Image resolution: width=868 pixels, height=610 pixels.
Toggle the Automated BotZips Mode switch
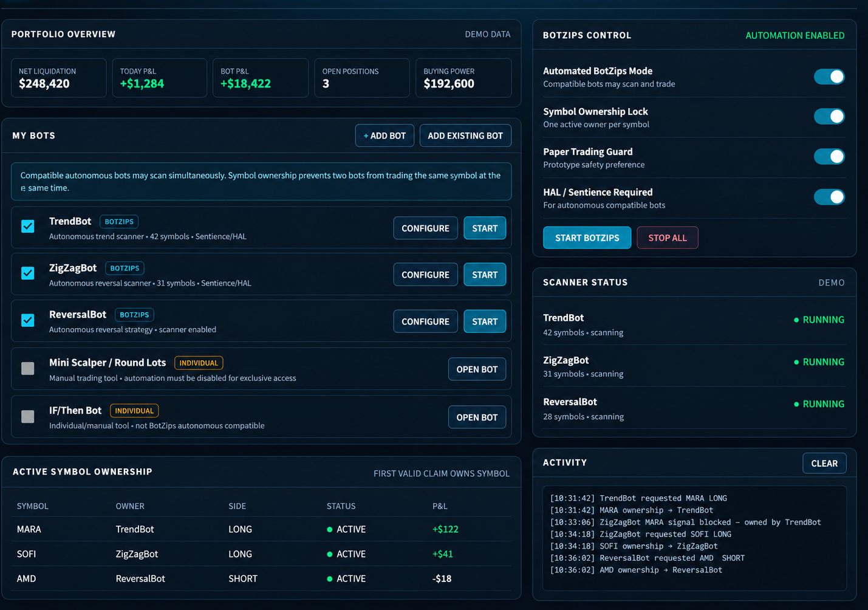[x=829, y=77]
